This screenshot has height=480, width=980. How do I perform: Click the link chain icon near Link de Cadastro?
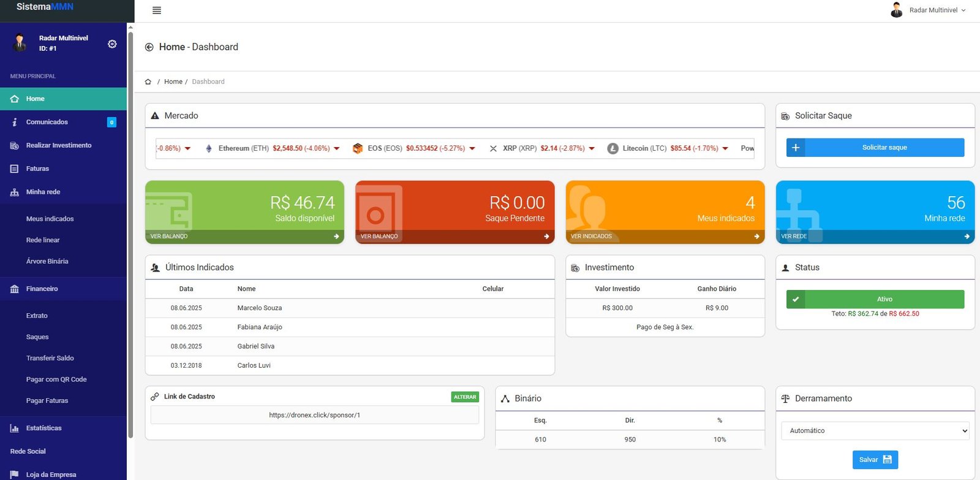[155, 397]
